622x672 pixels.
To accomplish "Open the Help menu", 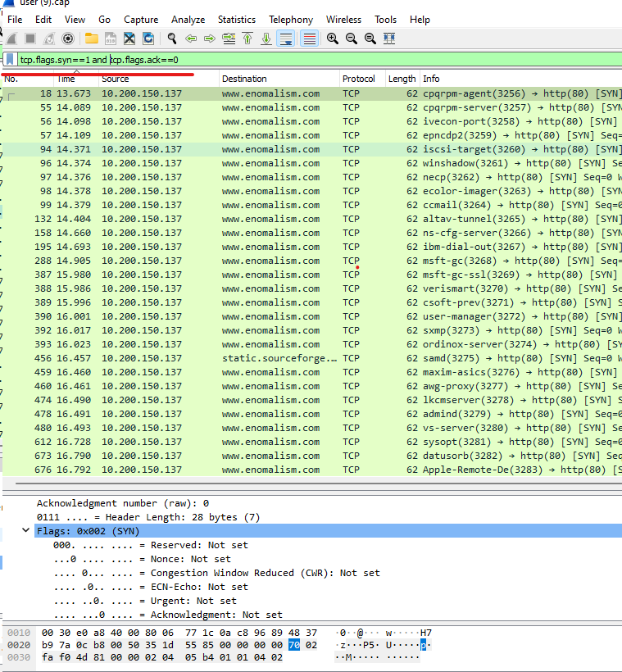I will 420,20.
